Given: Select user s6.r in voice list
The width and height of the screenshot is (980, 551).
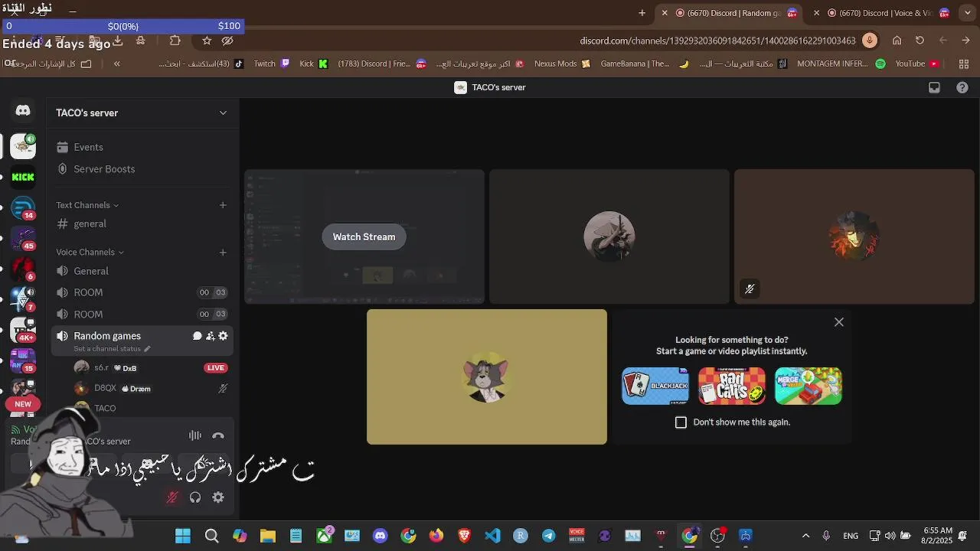Looking at the screenshot, I should click(x=102, y=368).
